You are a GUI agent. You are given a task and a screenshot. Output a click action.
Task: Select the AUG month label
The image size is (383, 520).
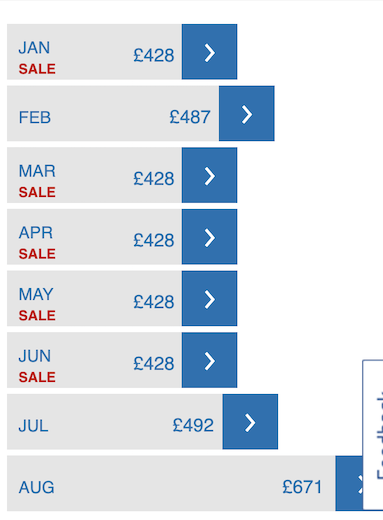pyautogui.click(x=36, y=487)
